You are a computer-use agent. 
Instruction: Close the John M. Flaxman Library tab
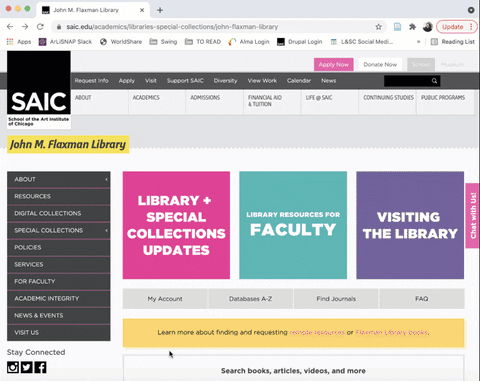[x=142, y=10]
